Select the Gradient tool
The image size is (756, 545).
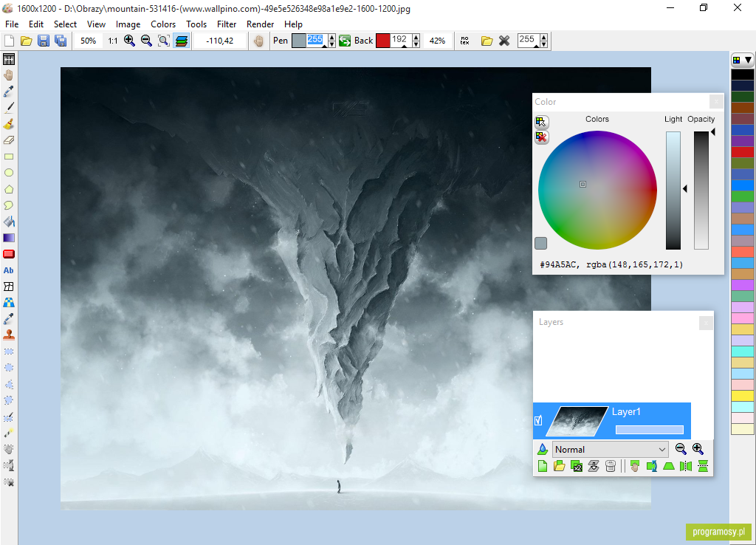tap(9, 238)
